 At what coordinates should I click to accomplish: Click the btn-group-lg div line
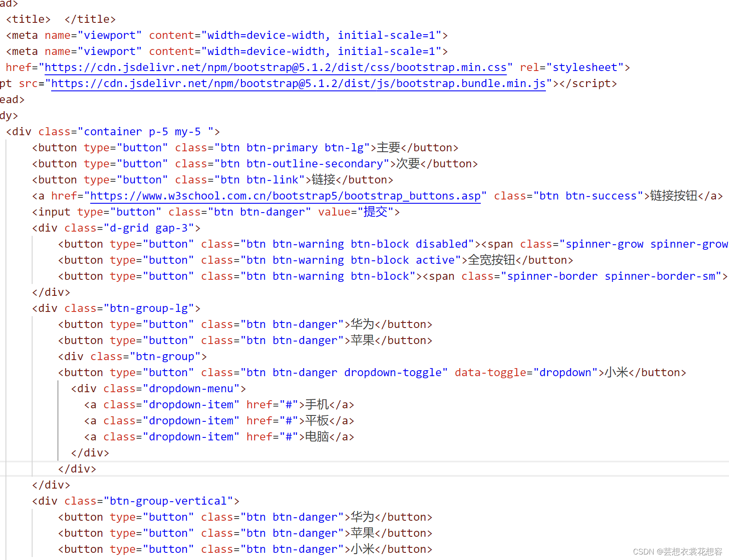tap(116, 309)
